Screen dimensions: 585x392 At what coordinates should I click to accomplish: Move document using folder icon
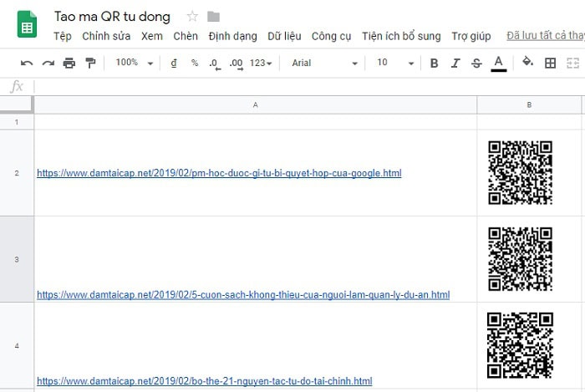[x=213, y=17]
